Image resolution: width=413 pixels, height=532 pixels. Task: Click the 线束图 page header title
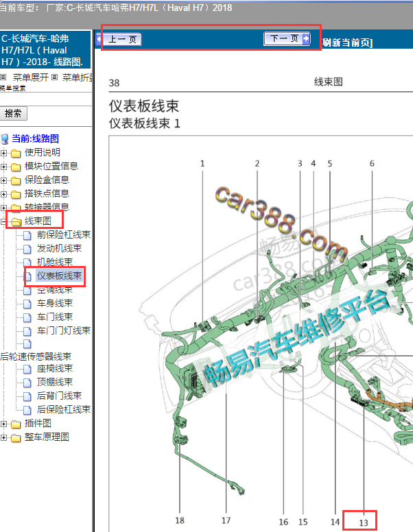(x=328, y=82)
